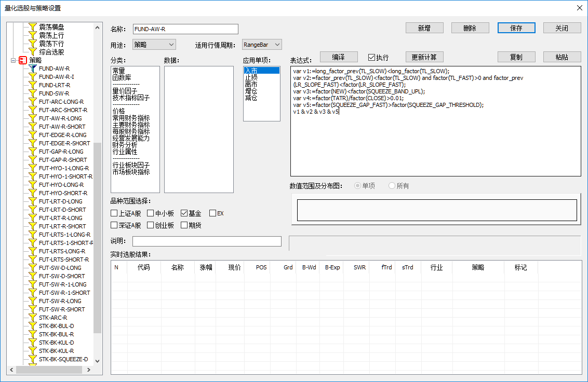
Task: Enable the 中小板 checkbox
Action: pos(150,213)
